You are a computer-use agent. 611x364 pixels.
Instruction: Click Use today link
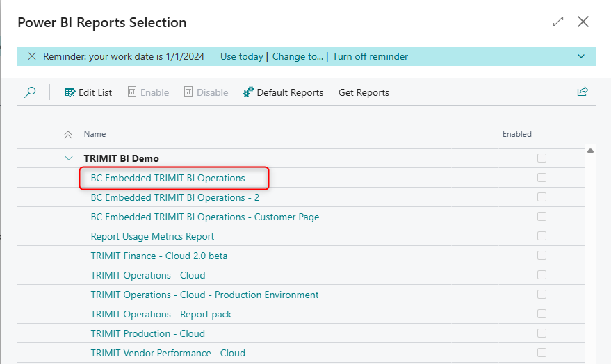coord(242,56)
